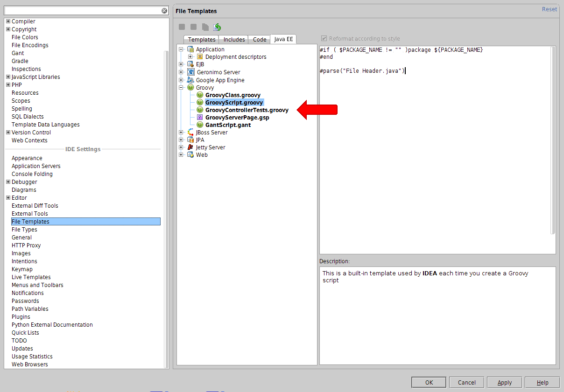This screenshot has height=392, width=564.
Task: Click the Apply button
Action: (x=505, y=383)
